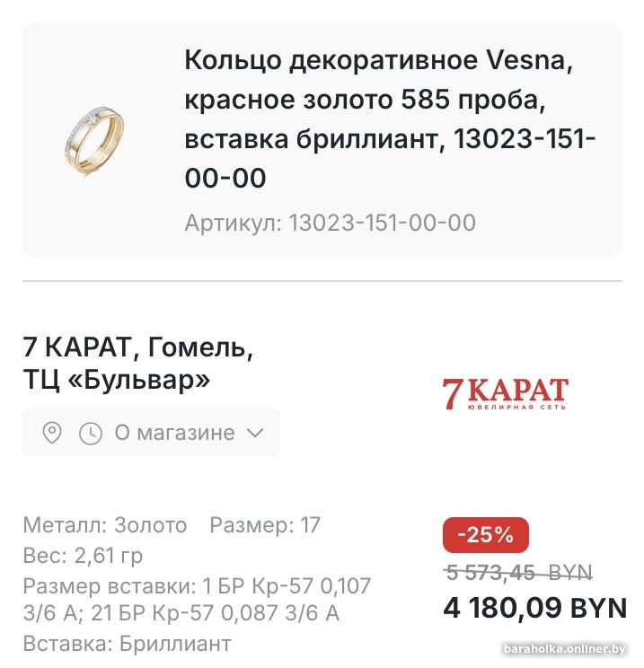This screenshot has width=644, height=668.
Task: Click the Размер вставки 1 БР Кр-57 line
Action: click(x=197, y=585)
